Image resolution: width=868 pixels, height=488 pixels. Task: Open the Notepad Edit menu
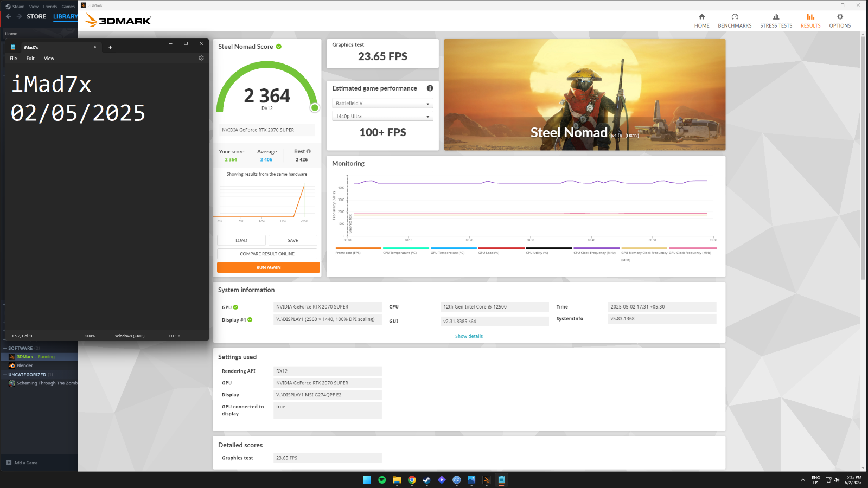click(30, 58)
